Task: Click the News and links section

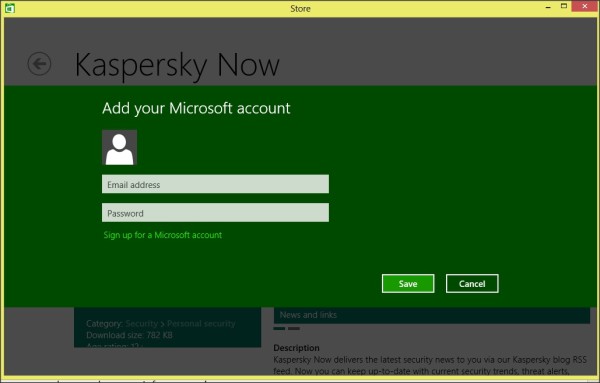Action: 432,315
